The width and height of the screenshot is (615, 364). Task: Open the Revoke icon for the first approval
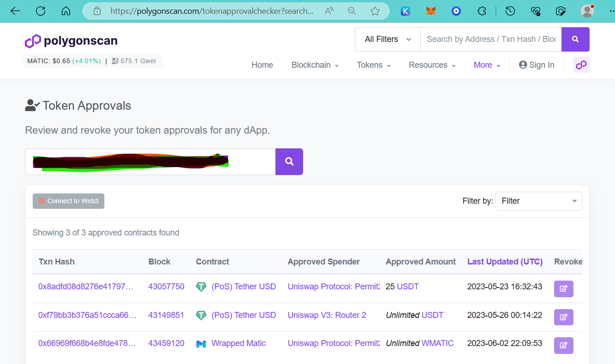(563, 288)
